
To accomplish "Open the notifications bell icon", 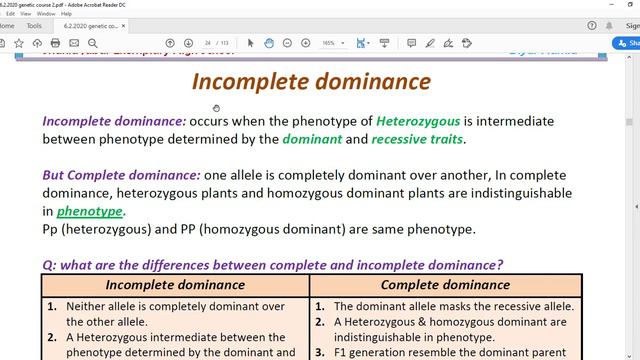I will click(x=609, y=26).
